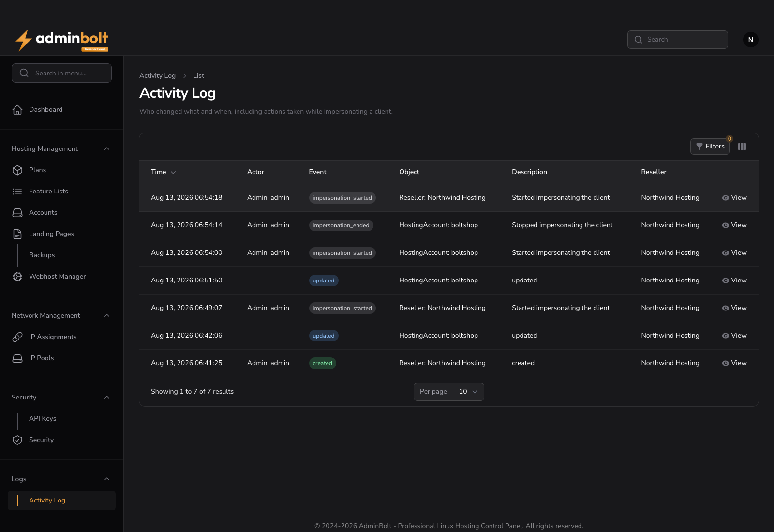Click the IP Pools drive icon

[x=17, y=358]
